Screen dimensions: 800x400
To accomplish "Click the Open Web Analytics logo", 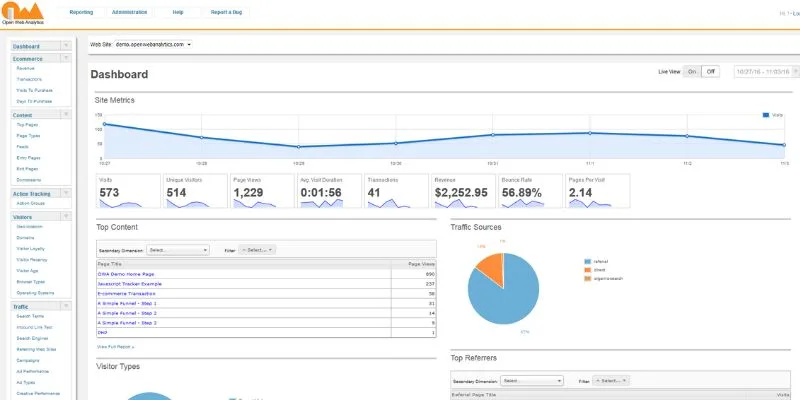I will tap(22, 13).
